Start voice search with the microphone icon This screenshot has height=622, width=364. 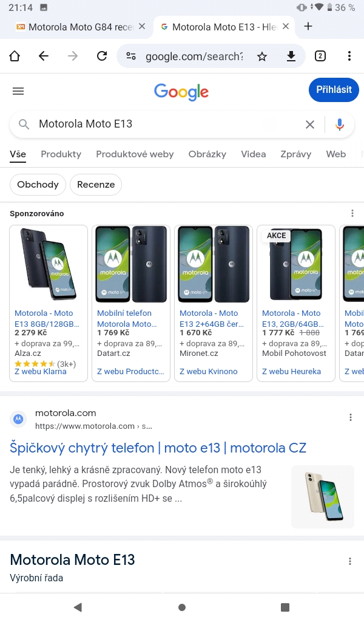click(x=340, y=125)
